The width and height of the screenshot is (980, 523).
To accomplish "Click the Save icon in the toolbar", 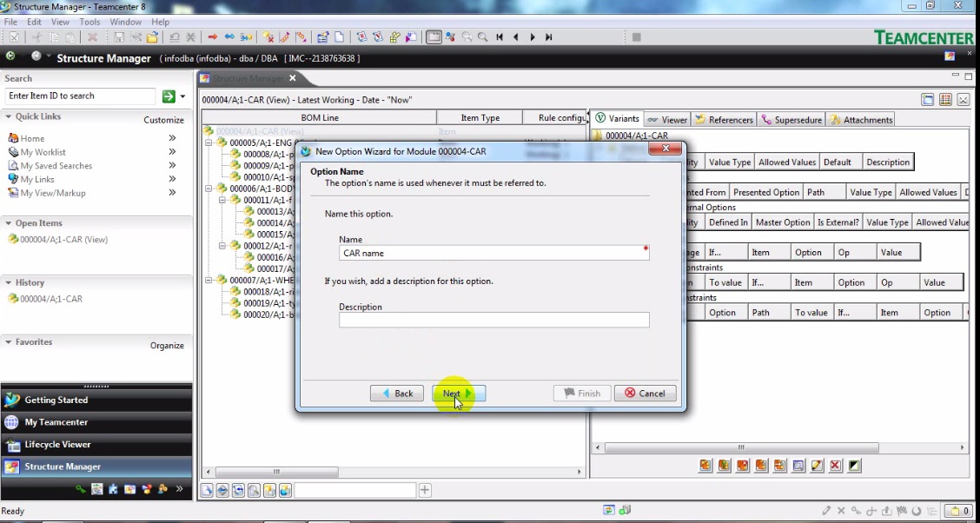I will [120, 36].
